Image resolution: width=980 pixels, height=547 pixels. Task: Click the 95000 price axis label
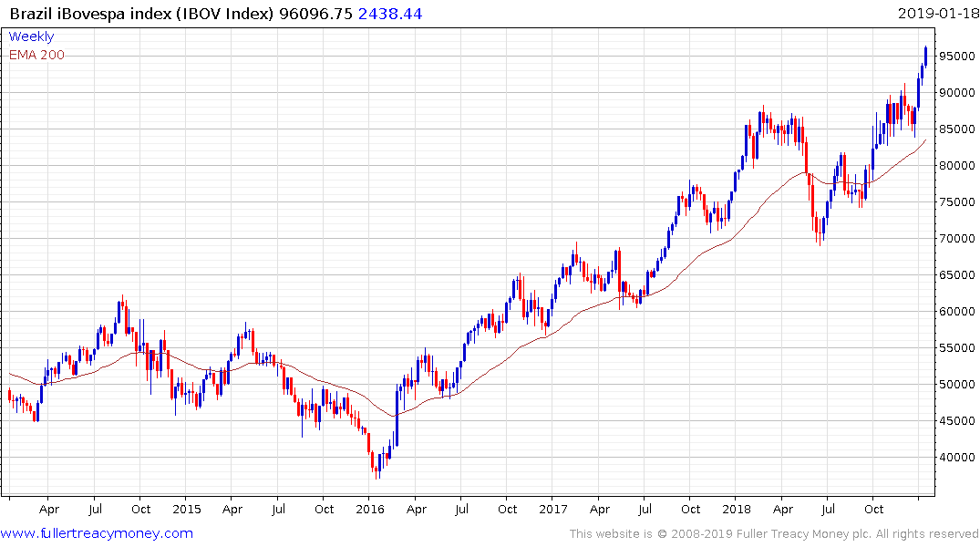click(x=956, y=57)
